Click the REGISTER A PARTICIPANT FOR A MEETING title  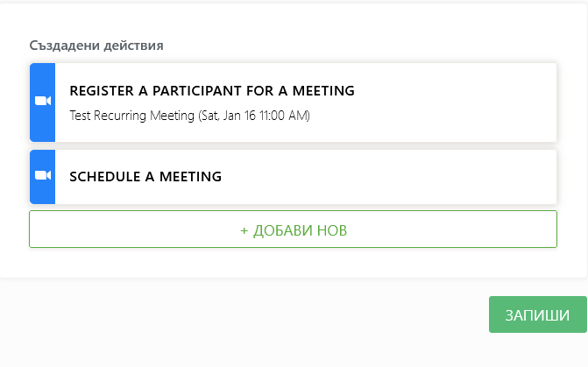point(211,90)
